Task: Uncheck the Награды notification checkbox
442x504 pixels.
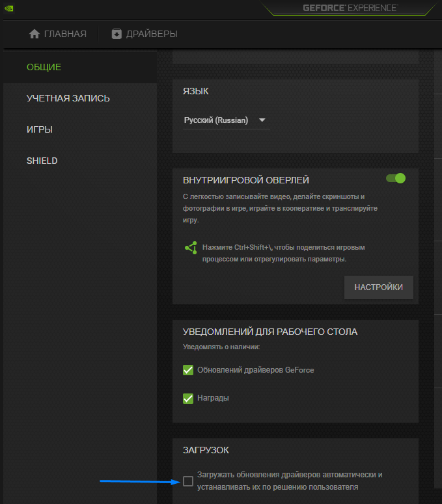Action: (x=188, y=398)
